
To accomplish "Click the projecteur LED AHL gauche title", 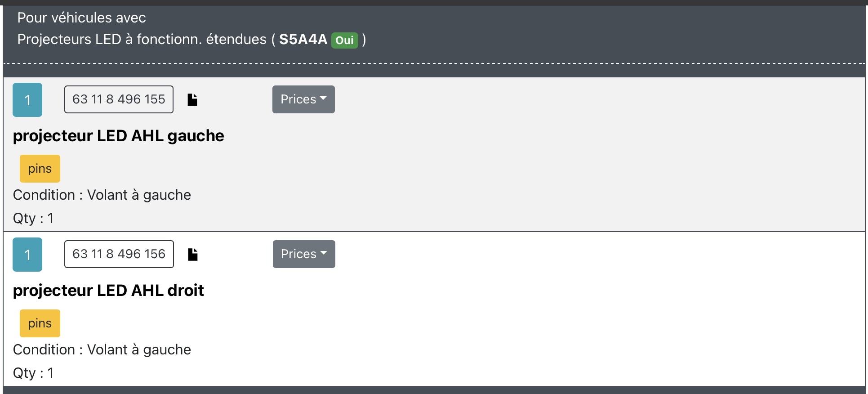I will [119, 136].
